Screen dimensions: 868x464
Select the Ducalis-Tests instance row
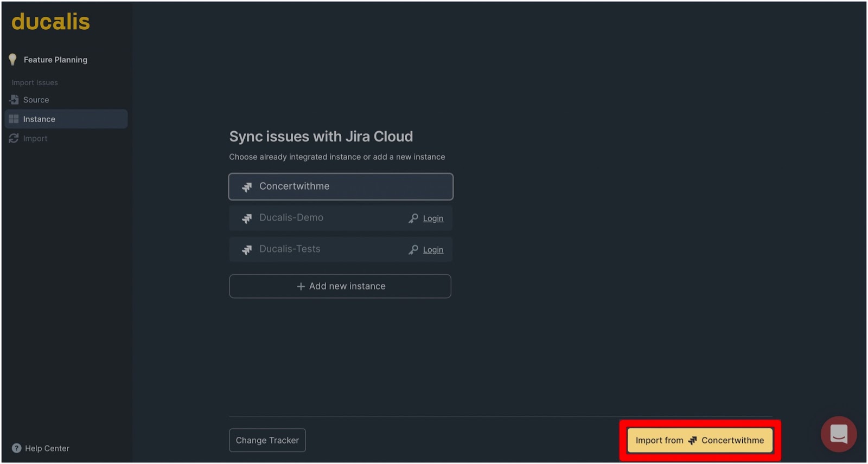pos(341,249)
